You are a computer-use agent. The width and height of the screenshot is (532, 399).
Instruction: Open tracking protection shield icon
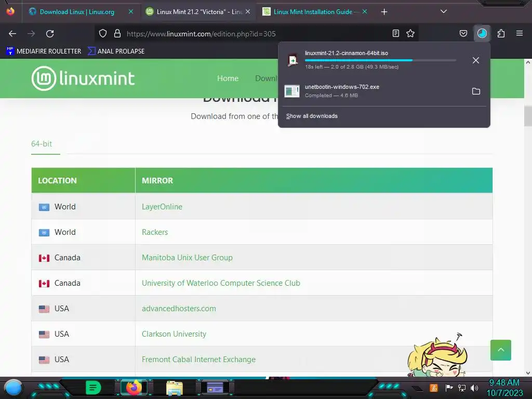[103, 33]
